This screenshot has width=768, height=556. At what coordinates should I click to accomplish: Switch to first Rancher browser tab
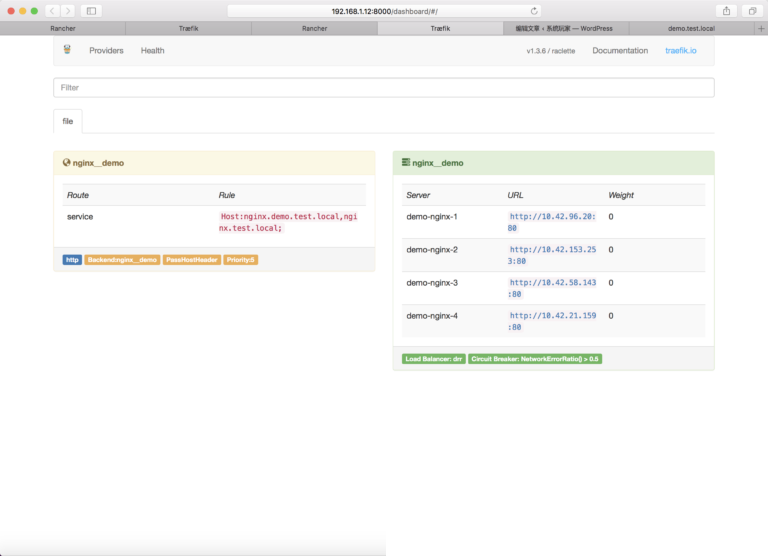pos(63,28)
